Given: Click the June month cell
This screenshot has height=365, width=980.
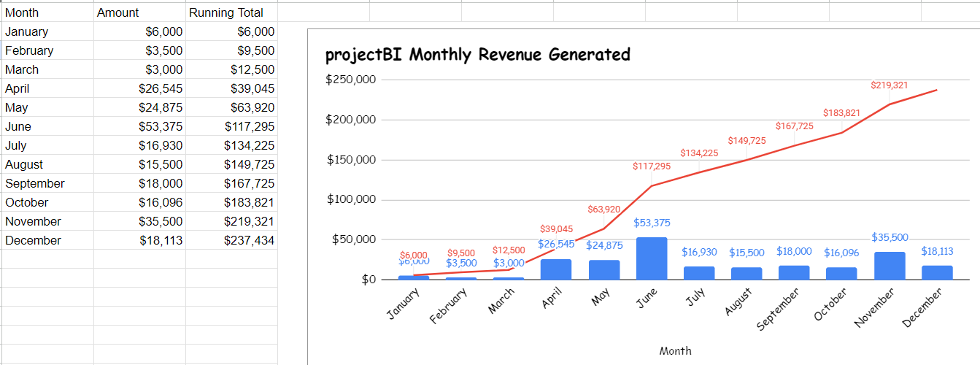Looking at the screenshot, I should coord(47,126).
